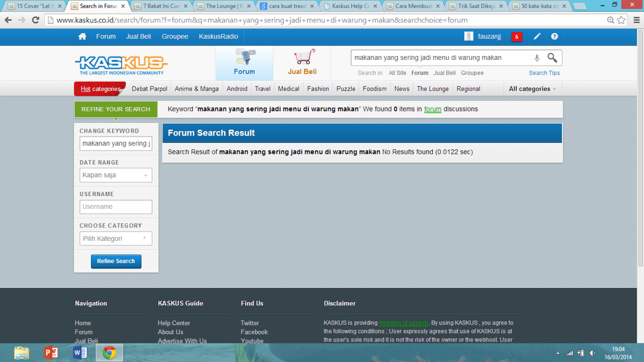
Task: Click the Kaskus logo
Action: [x=121, y=65]
